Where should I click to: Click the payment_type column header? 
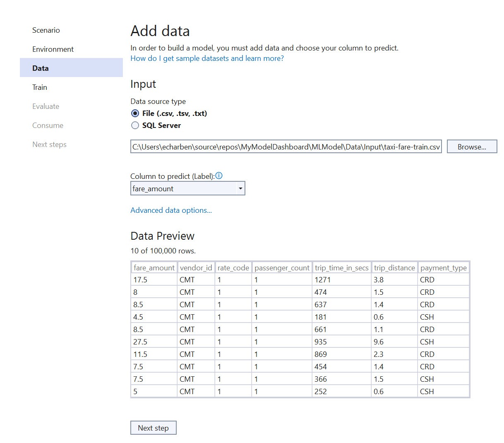point(444,268)
